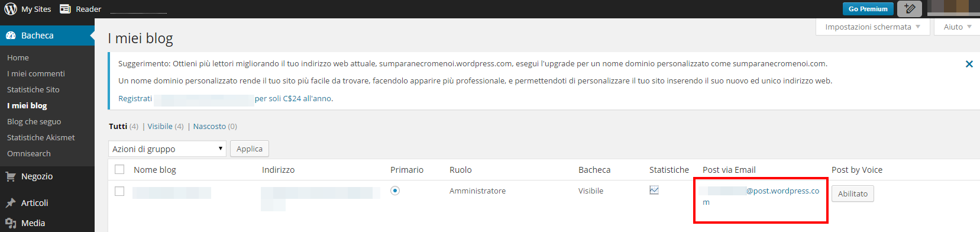Click the Registrati domain link

[x=135, y=98]
